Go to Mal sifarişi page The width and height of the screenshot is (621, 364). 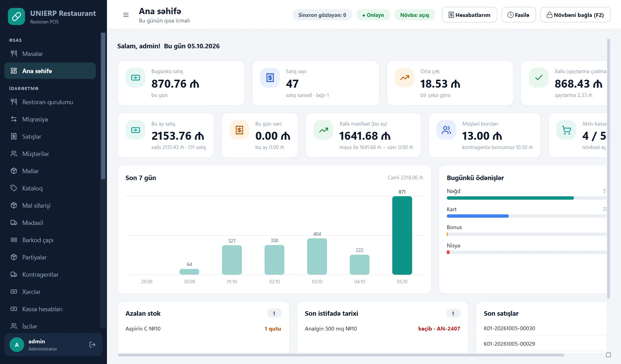click(50, 205)
